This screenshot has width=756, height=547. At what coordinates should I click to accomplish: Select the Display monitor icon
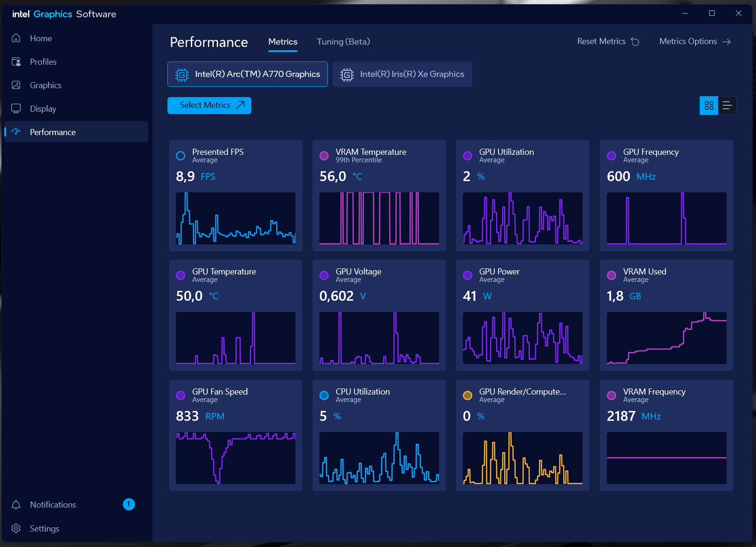(16, 108)
